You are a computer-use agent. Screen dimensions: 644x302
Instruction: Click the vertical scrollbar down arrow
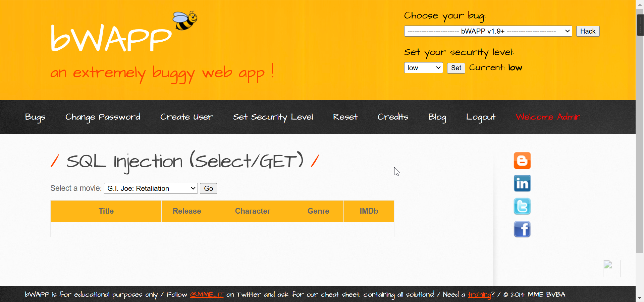(640, 298)
